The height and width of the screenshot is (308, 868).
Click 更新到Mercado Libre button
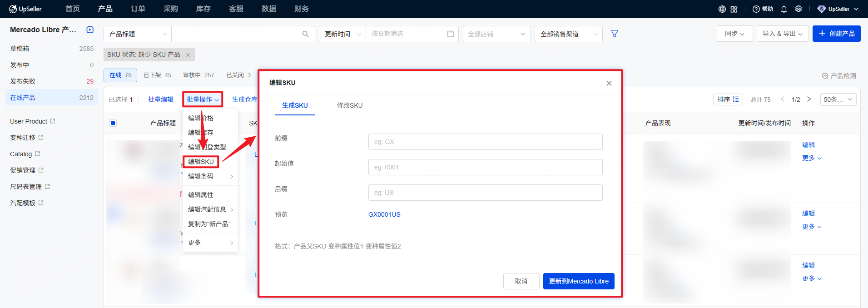578,281
